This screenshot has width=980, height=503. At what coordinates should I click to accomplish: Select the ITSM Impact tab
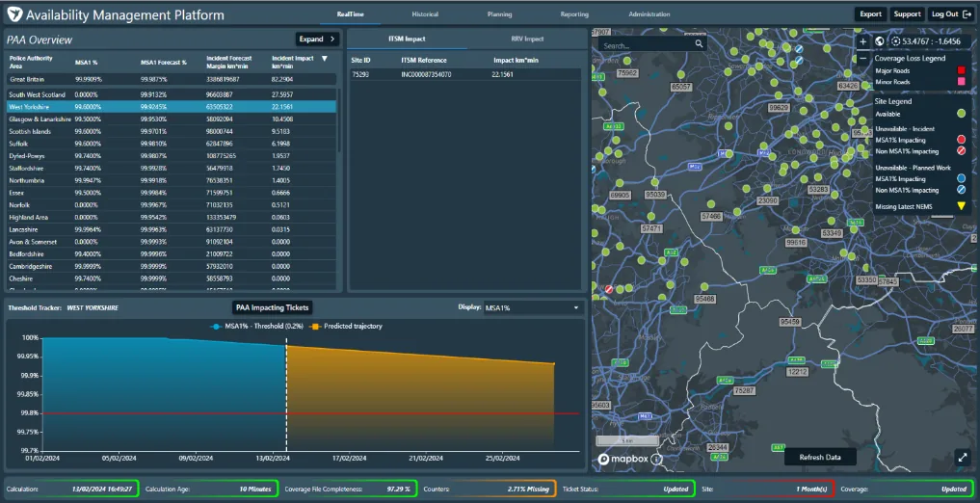407,39
